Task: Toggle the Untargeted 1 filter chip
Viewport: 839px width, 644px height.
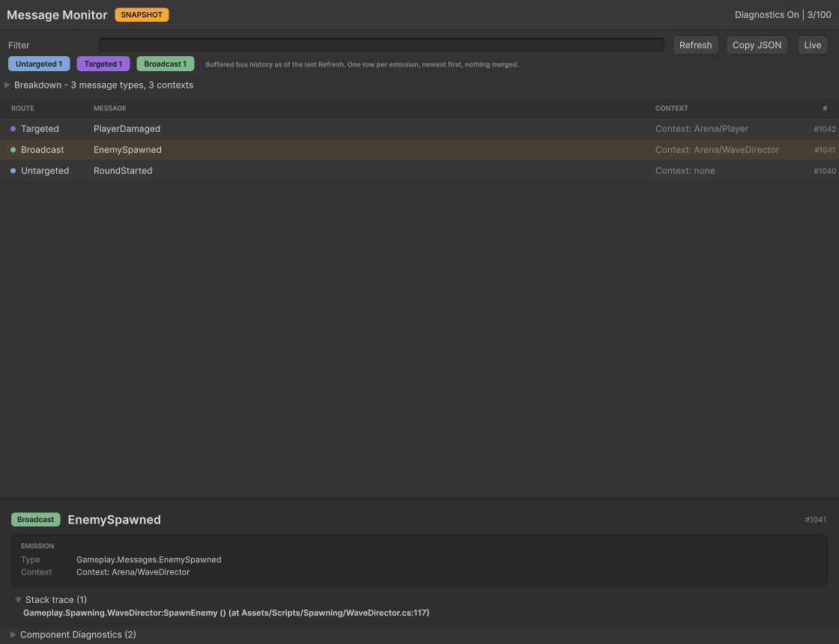Action: (39, 64)
